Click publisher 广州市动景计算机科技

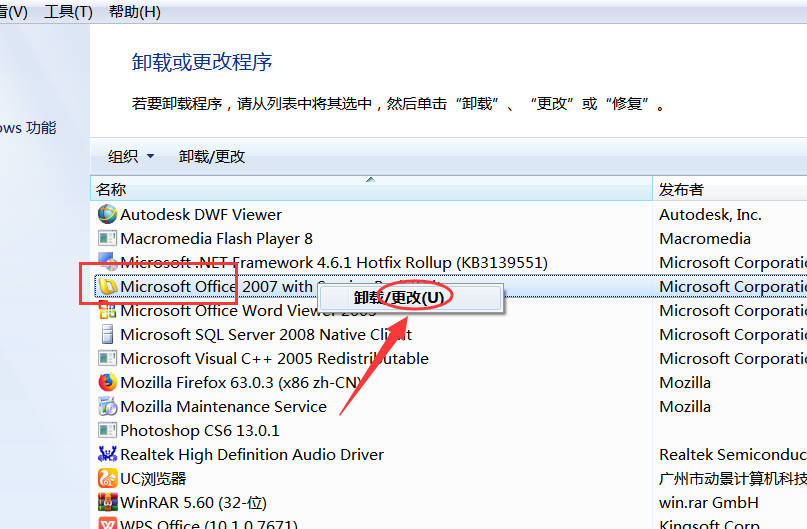pos(733,479)
